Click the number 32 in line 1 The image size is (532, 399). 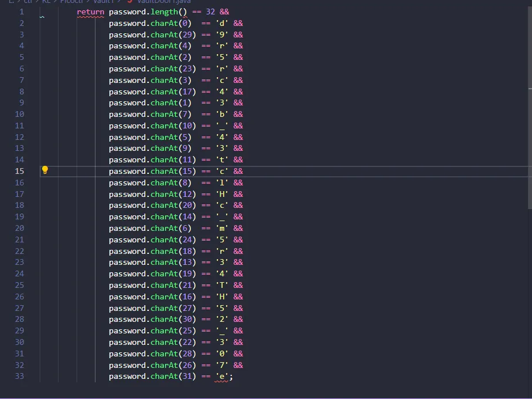click(x=210, y=12)
